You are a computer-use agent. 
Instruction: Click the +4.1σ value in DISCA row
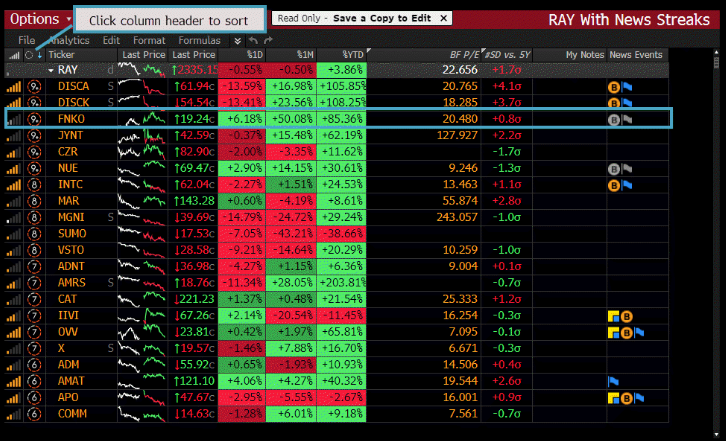coord(507,86)
